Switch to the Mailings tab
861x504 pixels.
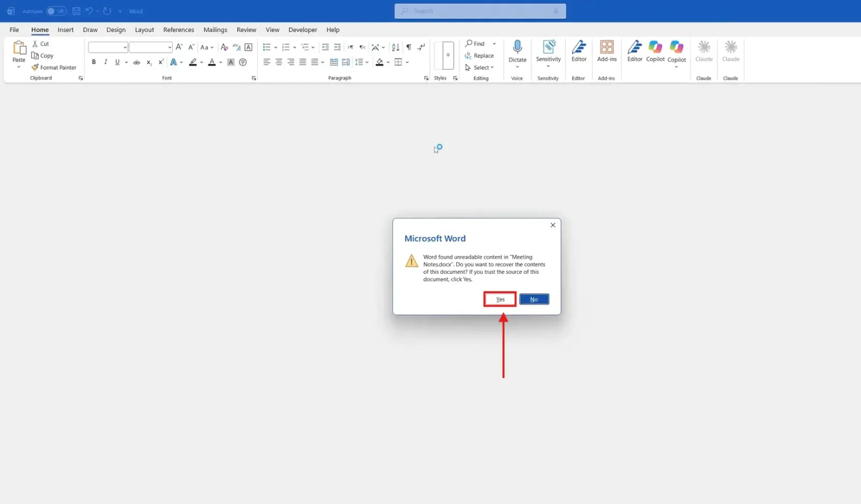[x=215, y=30]
